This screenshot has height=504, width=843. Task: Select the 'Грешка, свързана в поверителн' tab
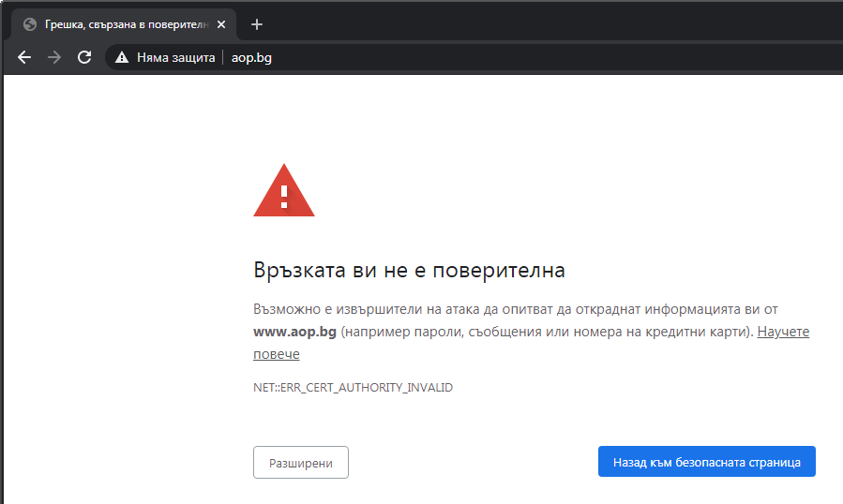pyautogui.click(x=124, y=24)
